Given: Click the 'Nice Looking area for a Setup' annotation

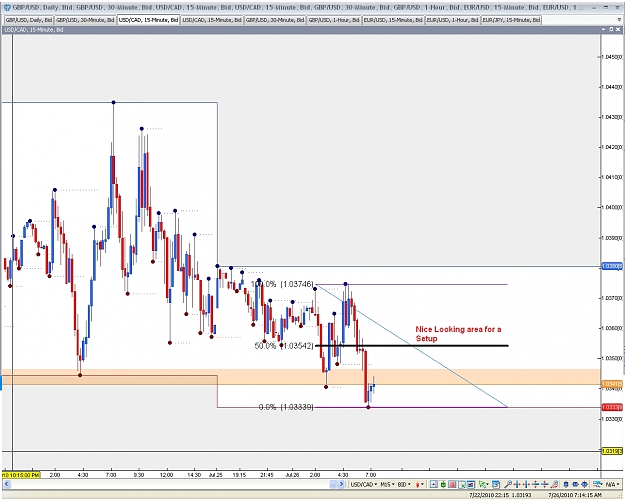Looking at the screenshot, I should pyautogui.click(x=458, y=334).
